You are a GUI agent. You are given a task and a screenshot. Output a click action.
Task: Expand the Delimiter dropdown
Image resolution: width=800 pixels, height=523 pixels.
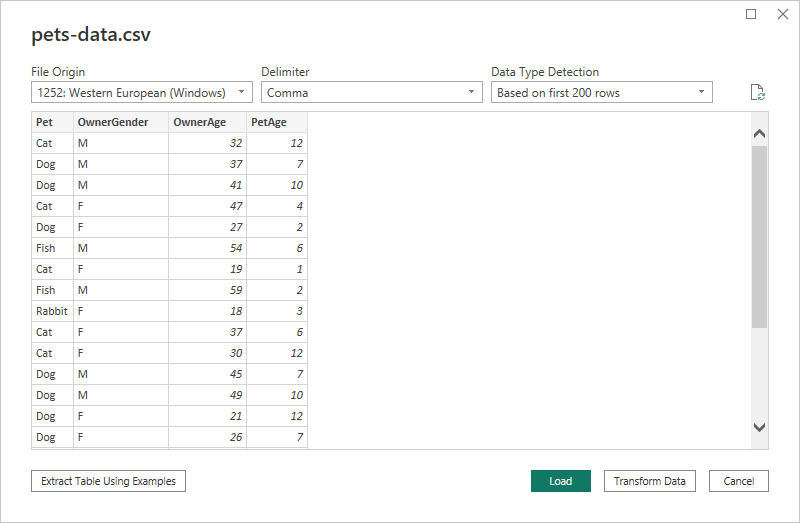[372, 93]
